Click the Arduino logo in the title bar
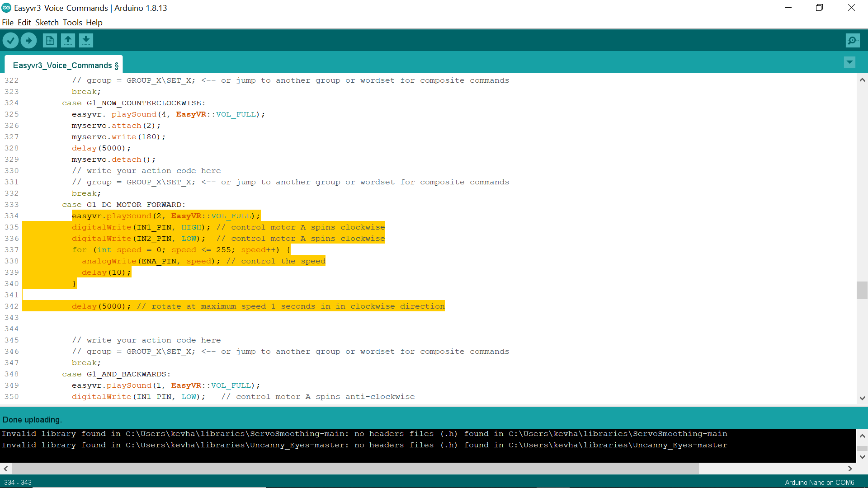 (6, 8)
